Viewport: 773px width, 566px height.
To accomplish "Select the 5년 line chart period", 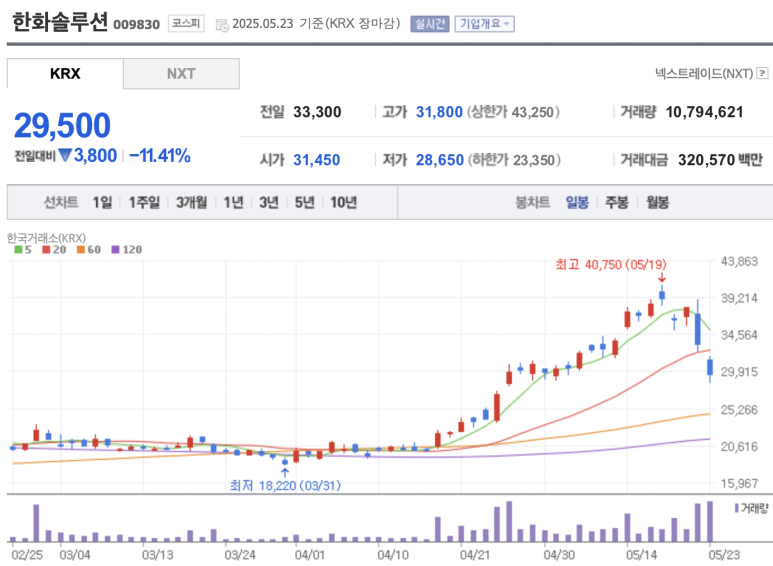I will pos(305,202).
